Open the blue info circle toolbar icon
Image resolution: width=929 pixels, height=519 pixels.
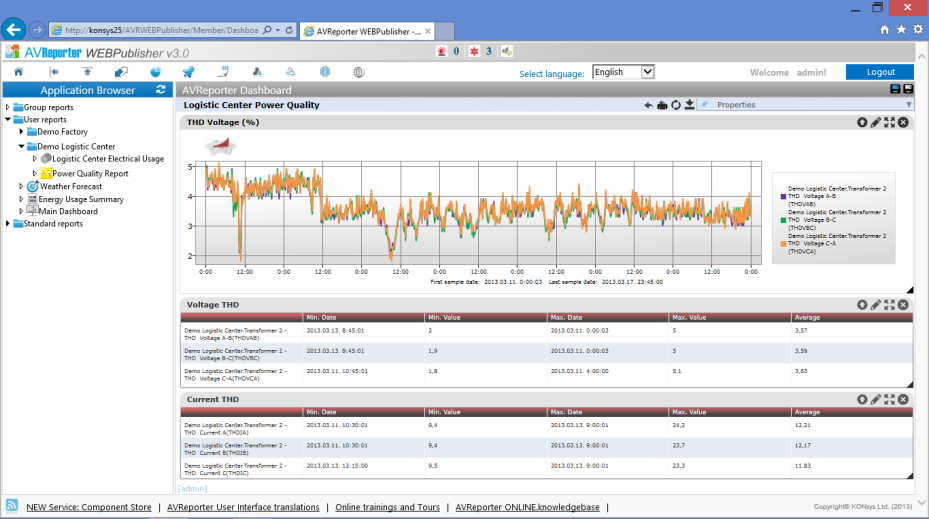[325, 72]
